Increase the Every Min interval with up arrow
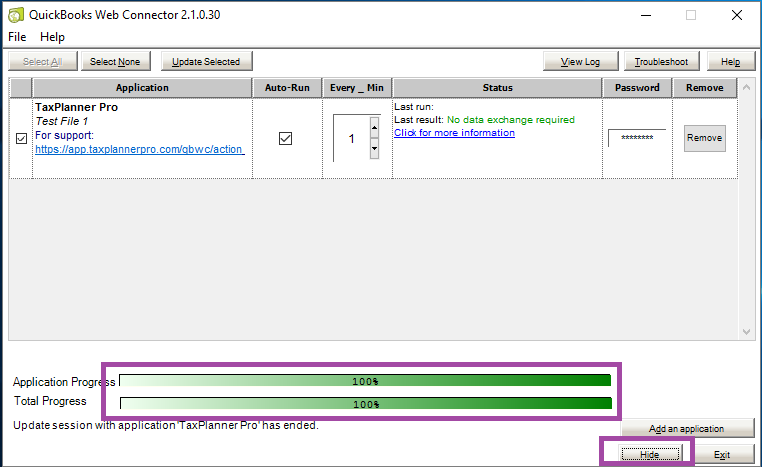Image resolution: width=762 pixels, height=467 pixels. tap(374, 128)
